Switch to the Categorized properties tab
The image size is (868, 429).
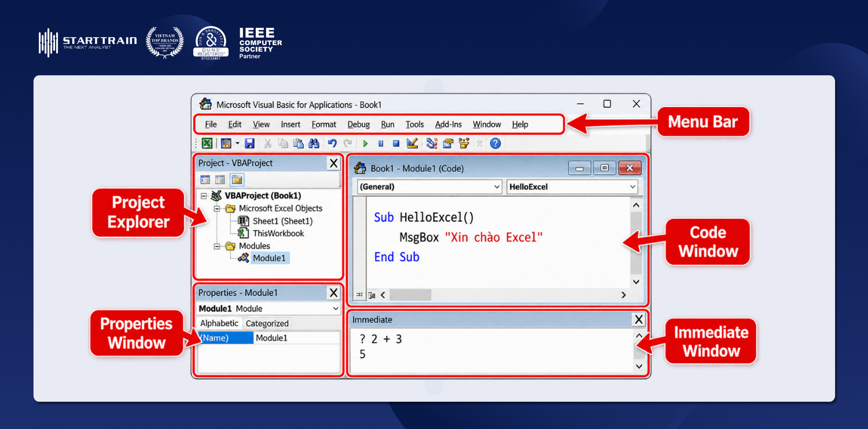click(x=267, y=324)
